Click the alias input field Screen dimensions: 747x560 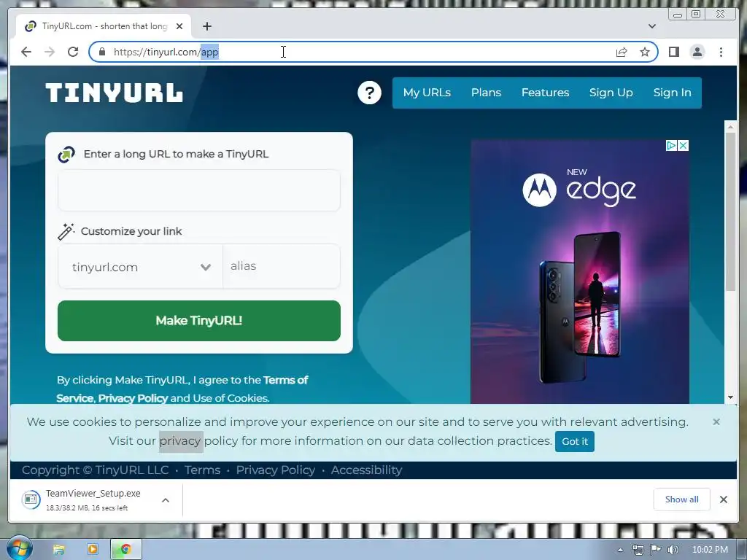(282, 266)
